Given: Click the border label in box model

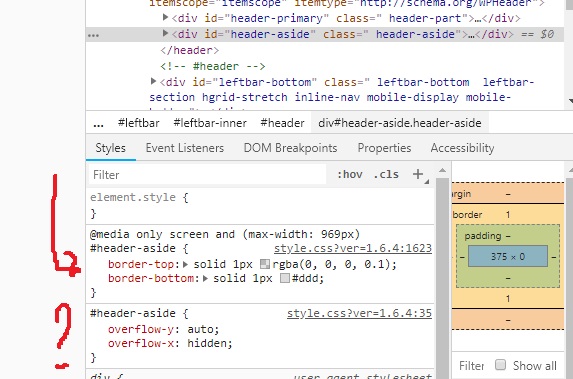Looking at the screenshot, I should (467, 215).
